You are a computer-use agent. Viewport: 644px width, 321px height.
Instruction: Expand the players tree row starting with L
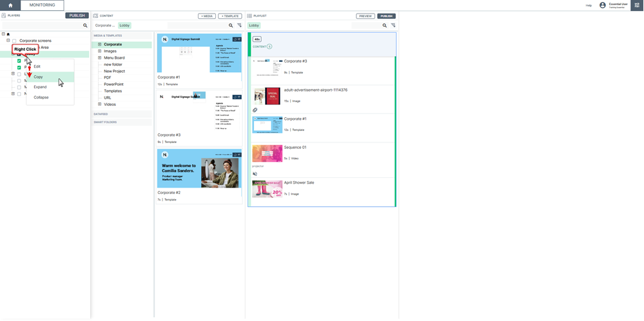point(13,74)
